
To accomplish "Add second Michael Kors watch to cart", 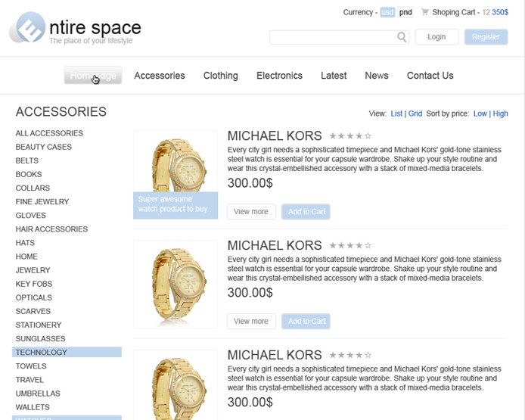I will click(x=306, y=321).
